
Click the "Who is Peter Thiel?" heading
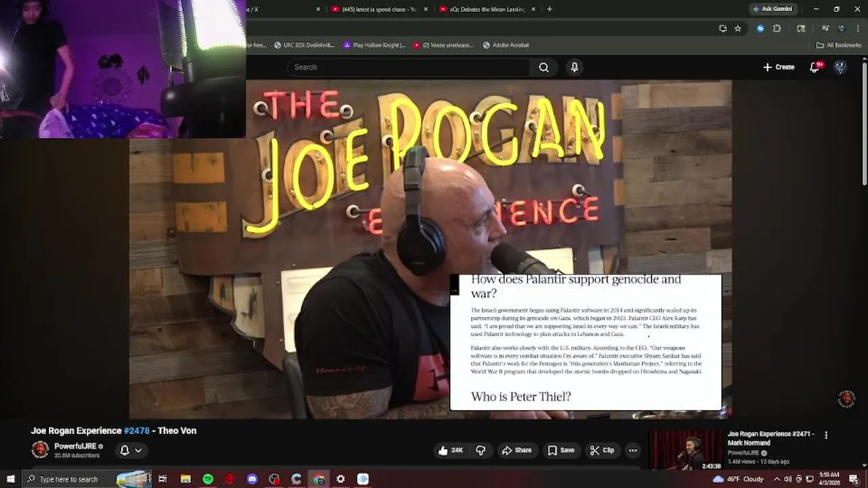pyautogui.click(x=521, y=397)
